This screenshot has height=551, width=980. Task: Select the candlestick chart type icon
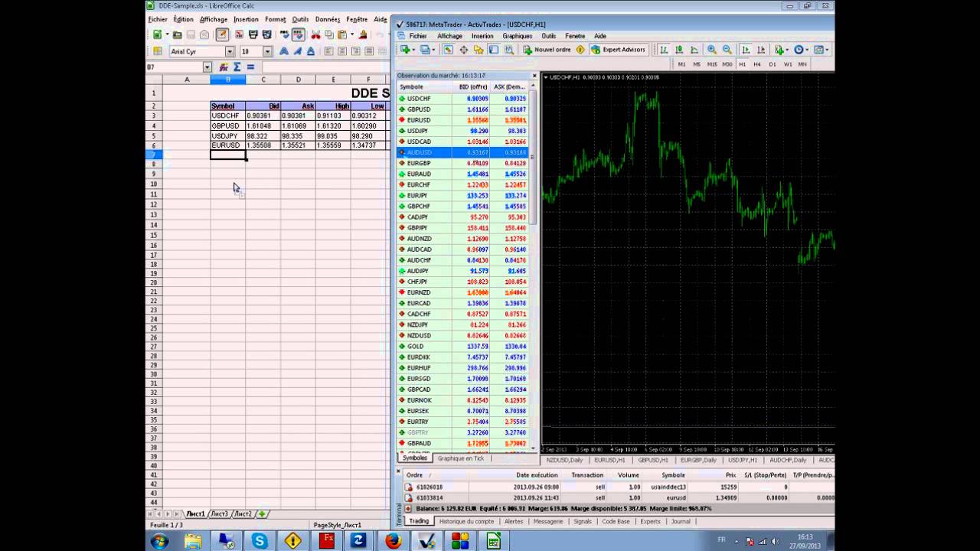(678, 50)
